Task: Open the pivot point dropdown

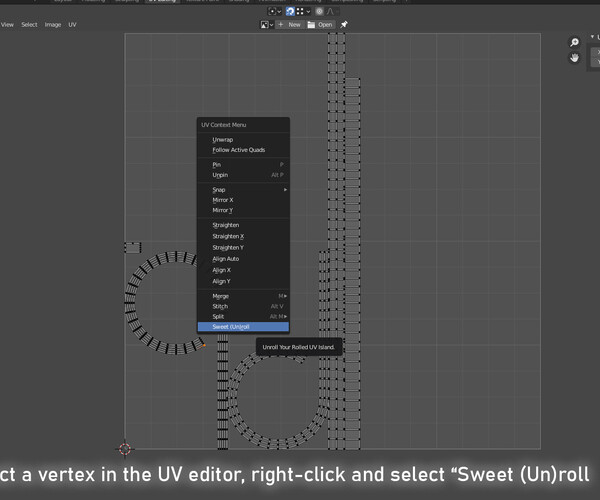Action: (274, 11)
